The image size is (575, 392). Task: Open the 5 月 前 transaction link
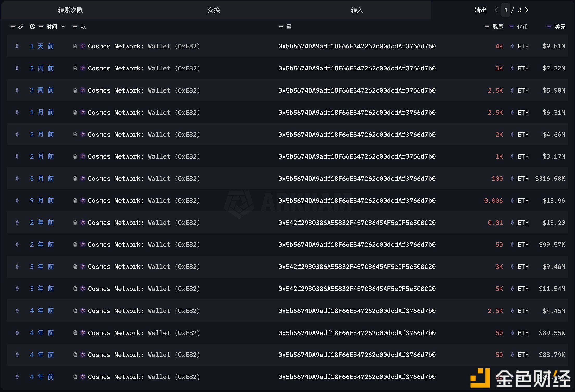click(42, 179)
